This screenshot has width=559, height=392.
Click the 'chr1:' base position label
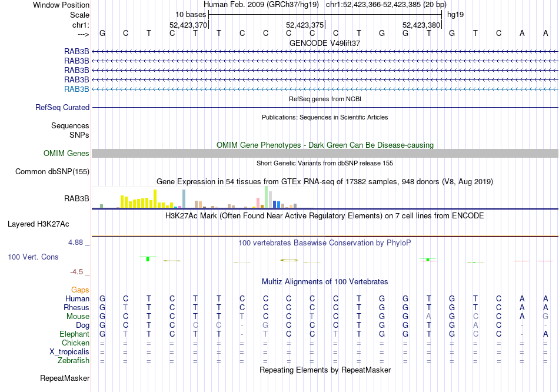(81, 25)
